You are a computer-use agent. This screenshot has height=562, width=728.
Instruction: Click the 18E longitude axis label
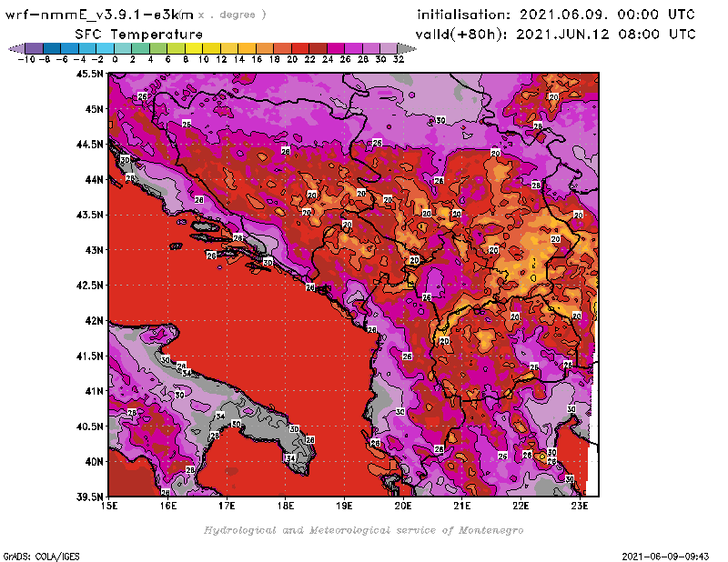pos(286,506)
